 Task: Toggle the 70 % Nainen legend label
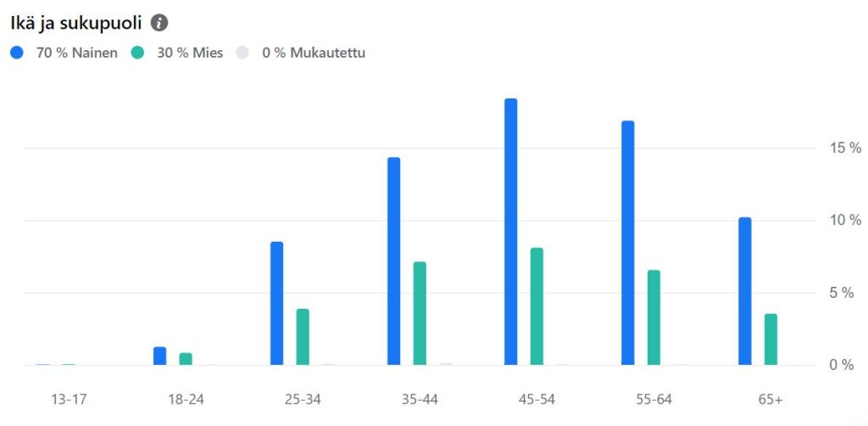76,53
